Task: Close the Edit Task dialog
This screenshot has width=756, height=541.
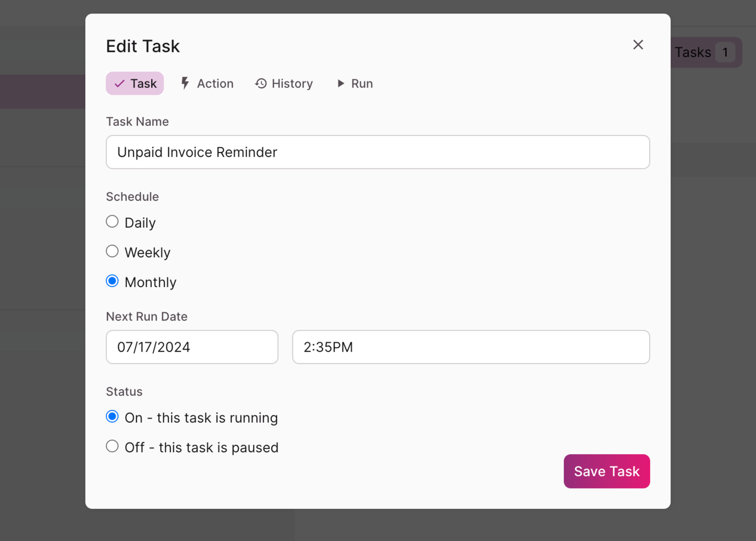Action: pyautogui.click(x=638, y=45)
